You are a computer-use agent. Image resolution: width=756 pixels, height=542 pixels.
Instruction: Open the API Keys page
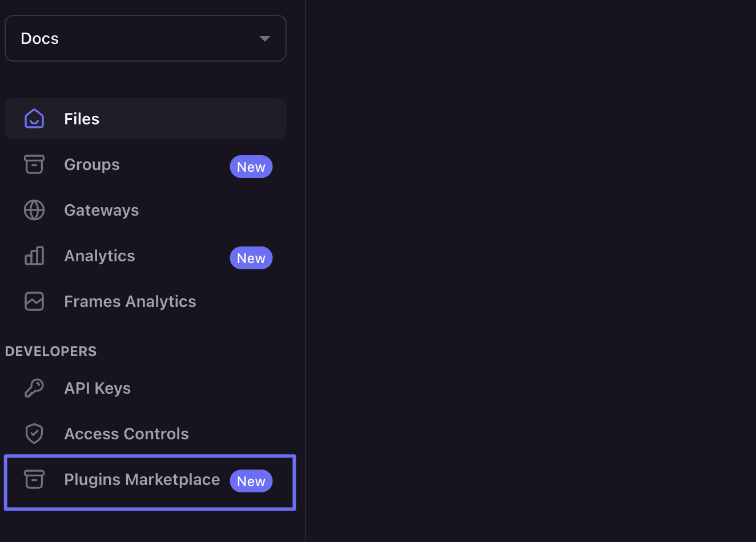click(x=98, y=388)
